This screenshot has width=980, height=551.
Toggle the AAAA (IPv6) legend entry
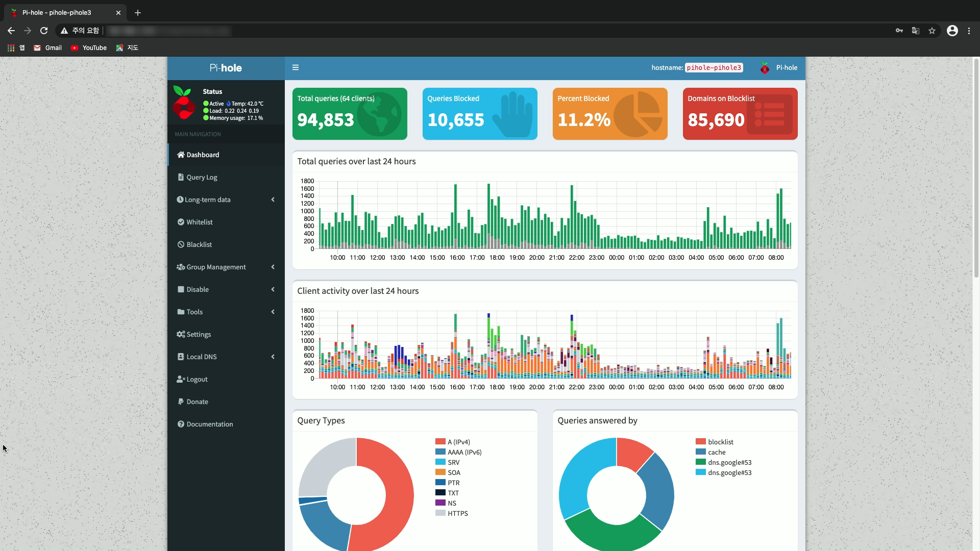[x=464, y=452]
